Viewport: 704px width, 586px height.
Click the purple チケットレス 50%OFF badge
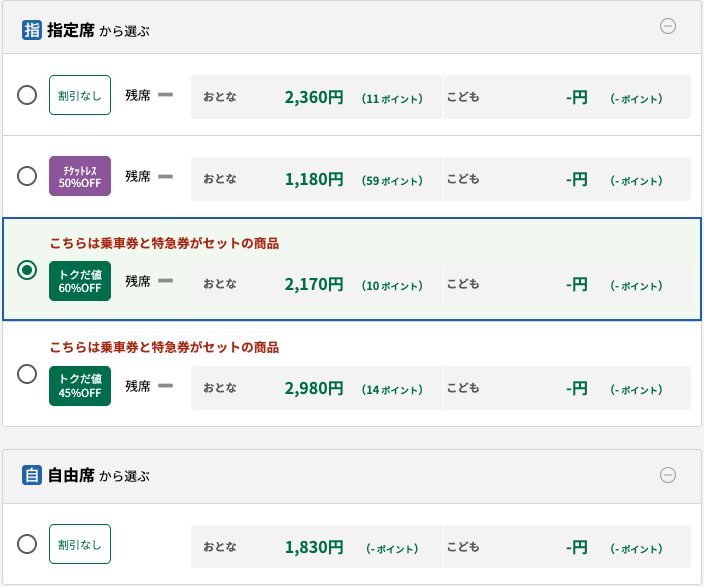(80, 177)
